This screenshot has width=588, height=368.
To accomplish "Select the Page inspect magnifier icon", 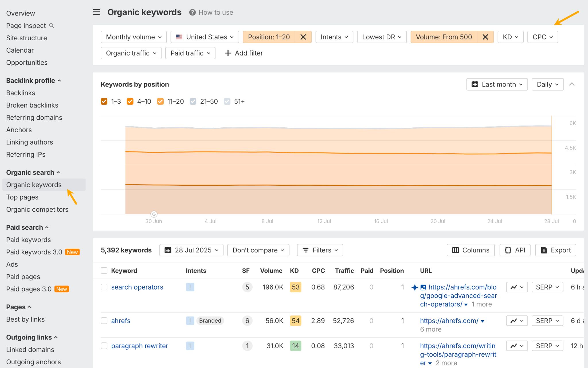I will tap(52, 26).
